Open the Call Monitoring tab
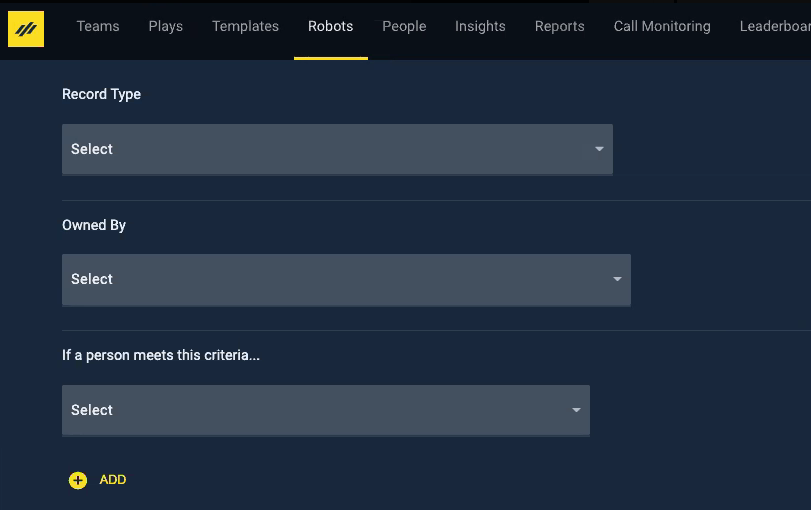811x510 pixels. (x=662, y=26)
